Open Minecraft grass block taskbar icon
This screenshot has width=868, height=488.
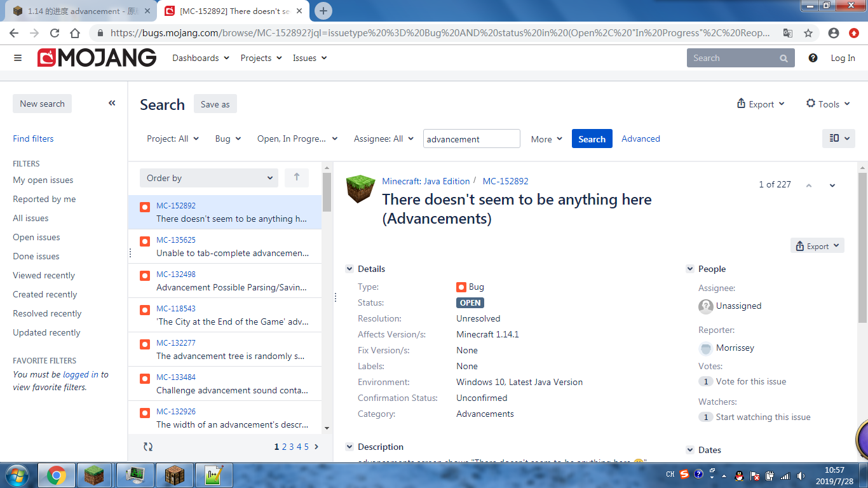click(94, 475)
